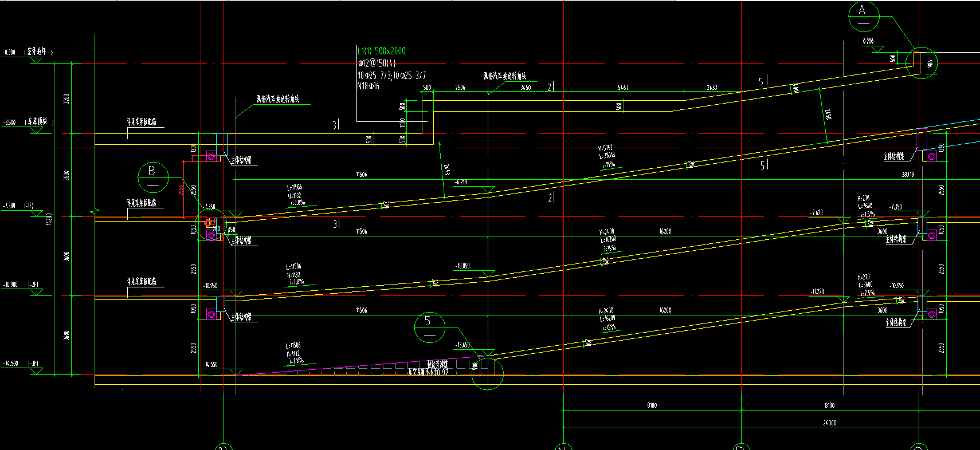Screen dimensions: 980x450
Task: Click the H=5752 ramp slope annotation
Action: point(605,148)
